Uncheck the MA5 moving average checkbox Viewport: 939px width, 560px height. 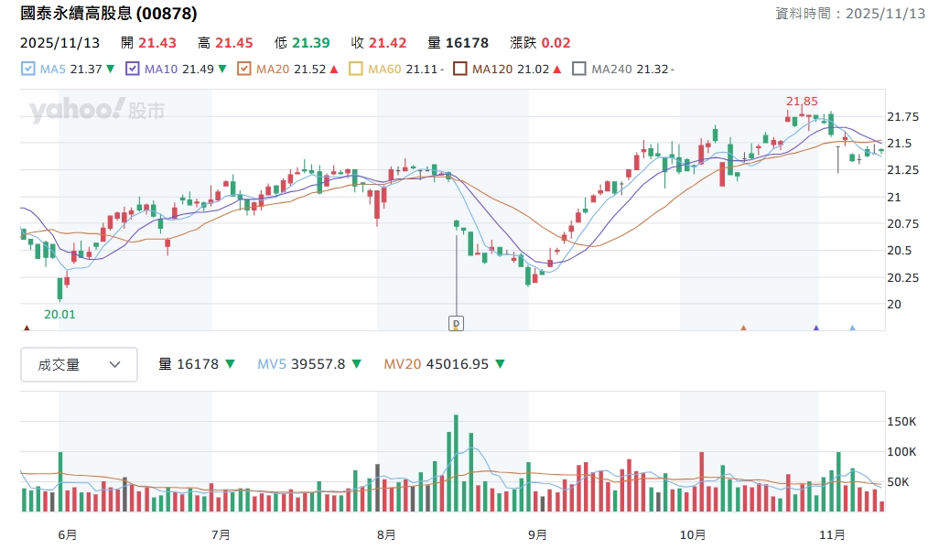point(27,69)
